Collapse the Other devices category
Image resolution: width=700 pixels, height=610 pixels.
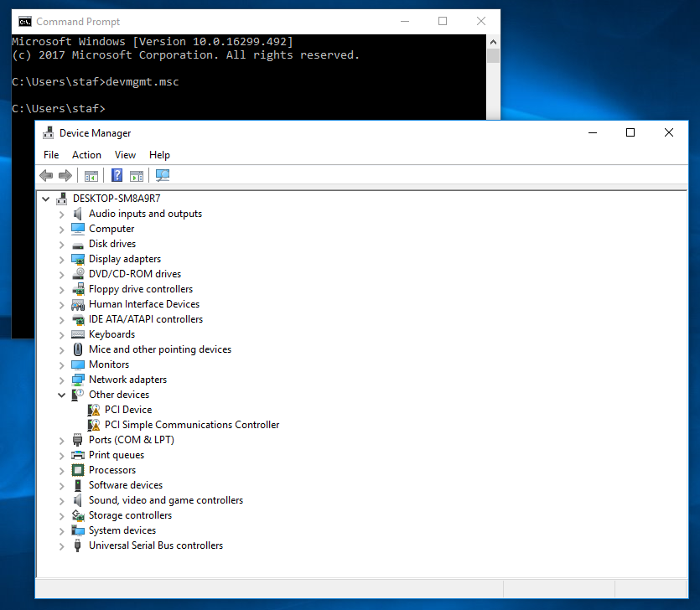coord(62,395)
